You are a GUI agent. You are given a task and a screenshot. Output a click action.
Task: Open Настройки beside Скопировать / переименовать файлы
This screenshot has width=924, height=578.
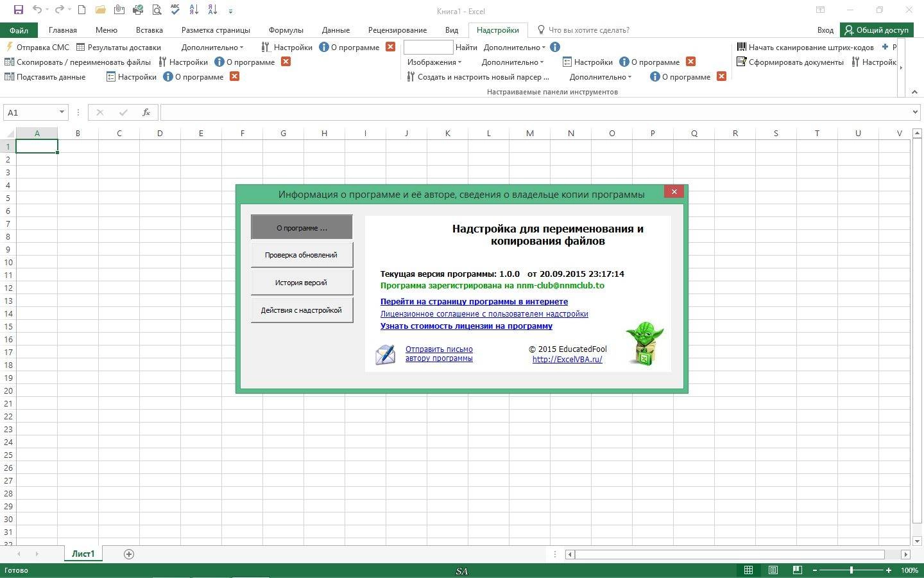click(x=183, y=62)
